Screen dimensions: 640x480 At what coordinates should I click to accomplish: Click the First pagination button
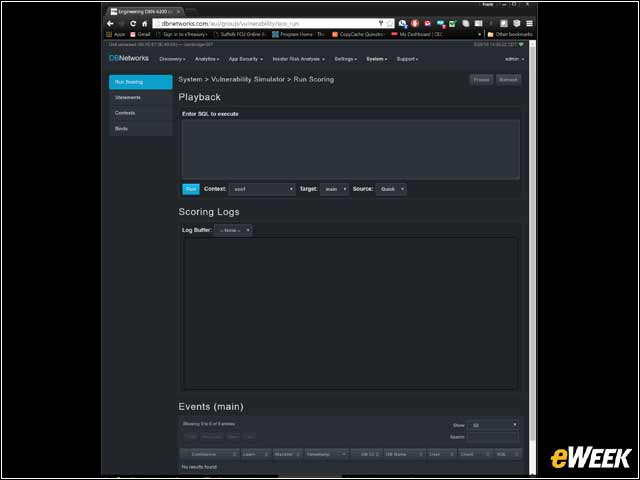[190, 437]
